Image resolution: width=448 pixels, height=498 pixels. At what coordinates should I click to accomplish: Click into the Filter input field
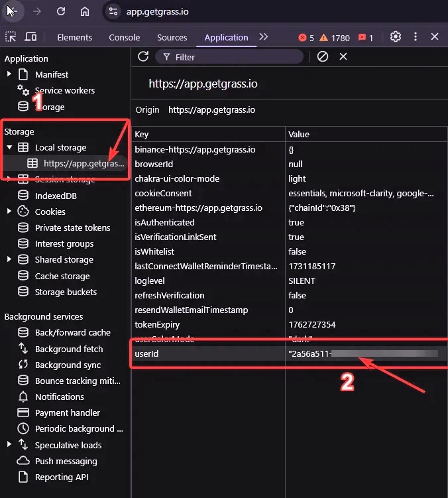coord(229,57)
